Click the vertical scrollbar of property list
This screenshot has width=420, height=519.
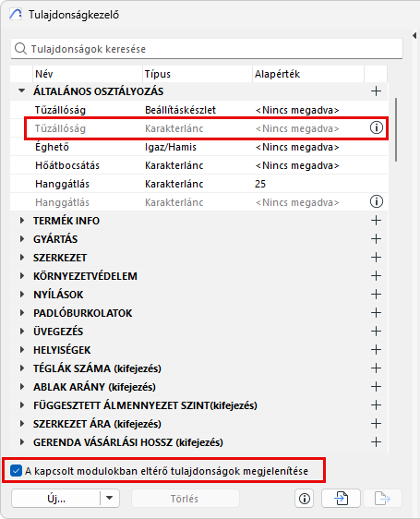[x=396, y=129]
